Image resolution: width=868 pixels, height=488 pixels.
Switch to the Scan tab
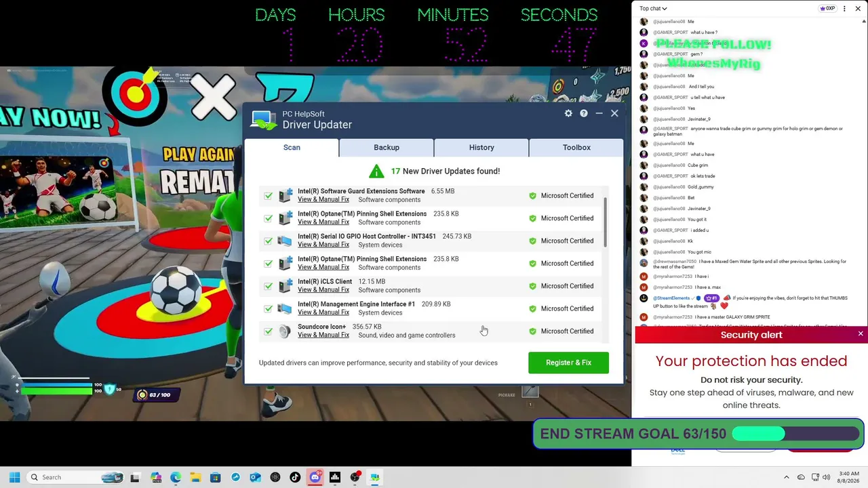(x=292, y=147)
